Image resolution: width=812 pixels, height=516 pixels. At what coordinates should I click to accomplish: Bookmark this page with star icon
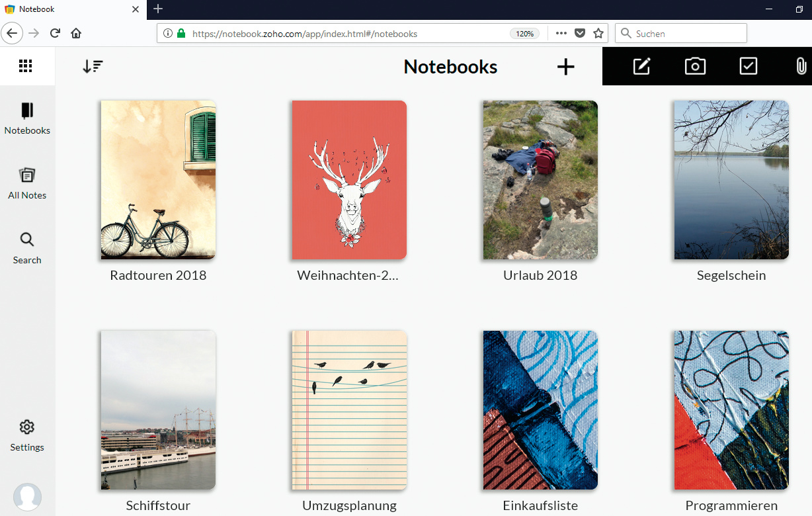(x=598, y=33)
